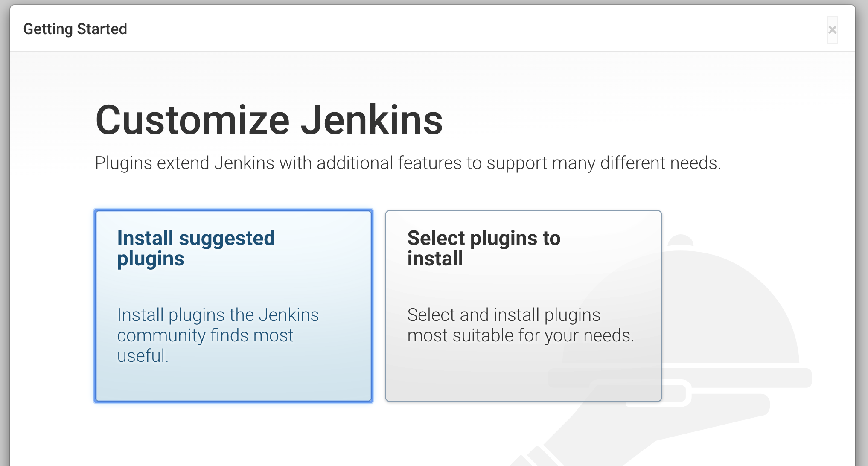Click the 'Plugins extend Jenkins' subtitle text

click(x=408, y=163)
